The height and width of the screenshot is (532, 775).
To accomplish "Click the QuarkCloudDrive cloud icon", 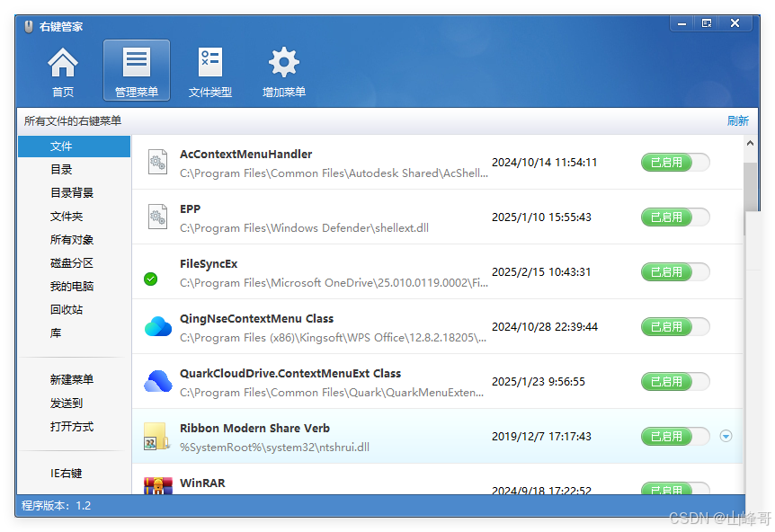I will pyautogui.click(x=158, y=381).
